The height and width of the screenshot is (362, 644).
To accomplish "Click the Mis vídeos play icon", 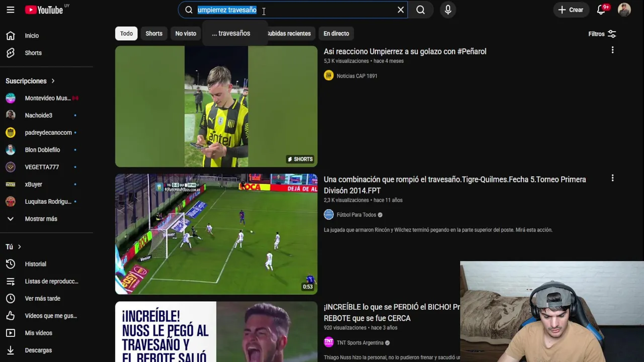I will click(11, 333).
